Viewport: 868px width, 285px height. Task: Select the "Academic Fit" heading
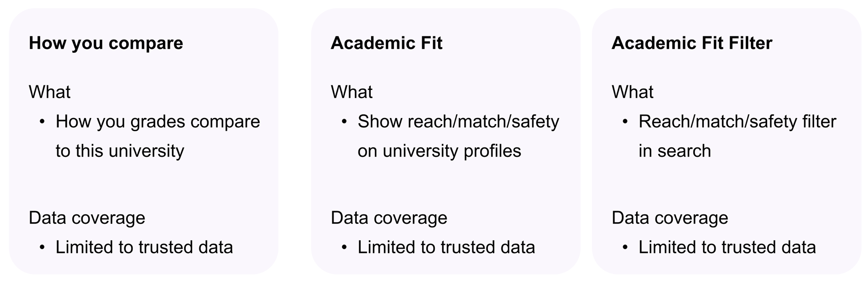tap(387, 43)
